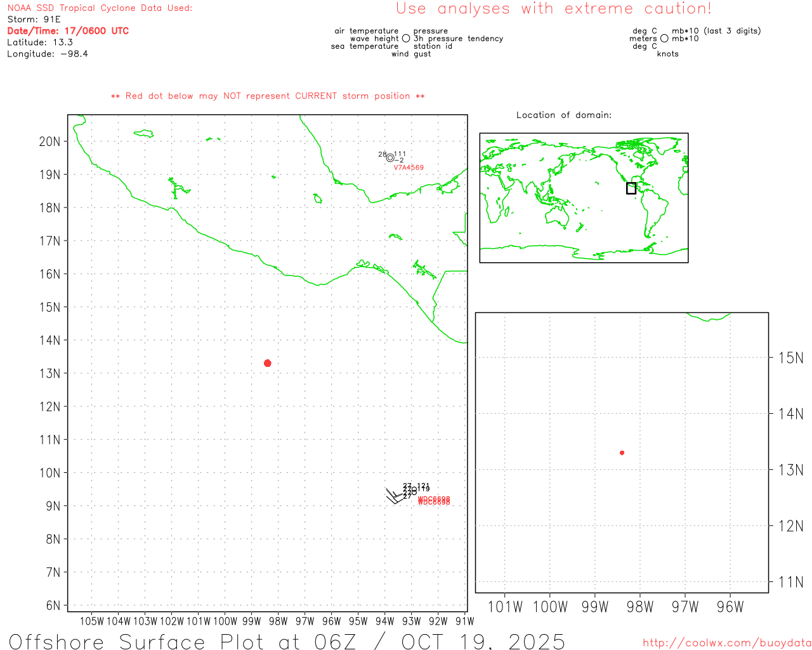Click the 'Offshore Surface Plot at 06Z' title

[183, 642]
